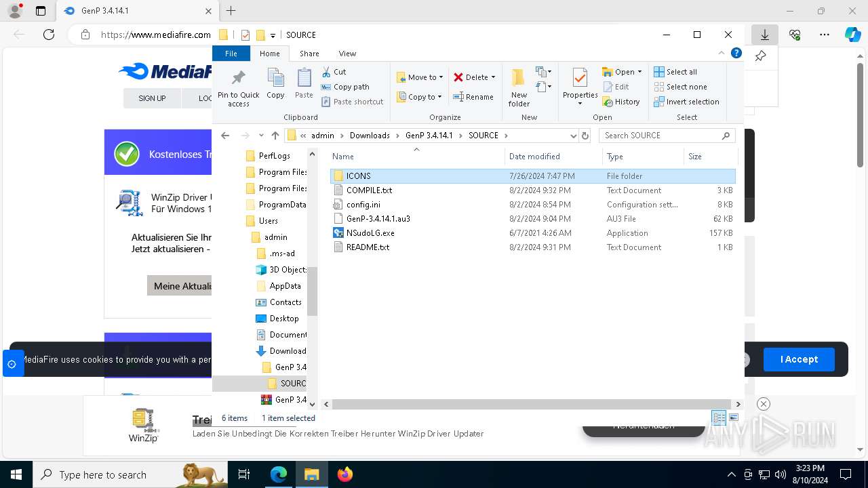Viewport: 868px width, 488px height.
Task: Create a New folder
Action: 519,87
